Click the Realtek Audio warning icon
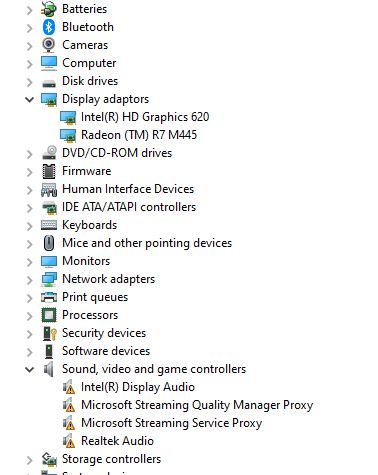 [x=69, y=441]
